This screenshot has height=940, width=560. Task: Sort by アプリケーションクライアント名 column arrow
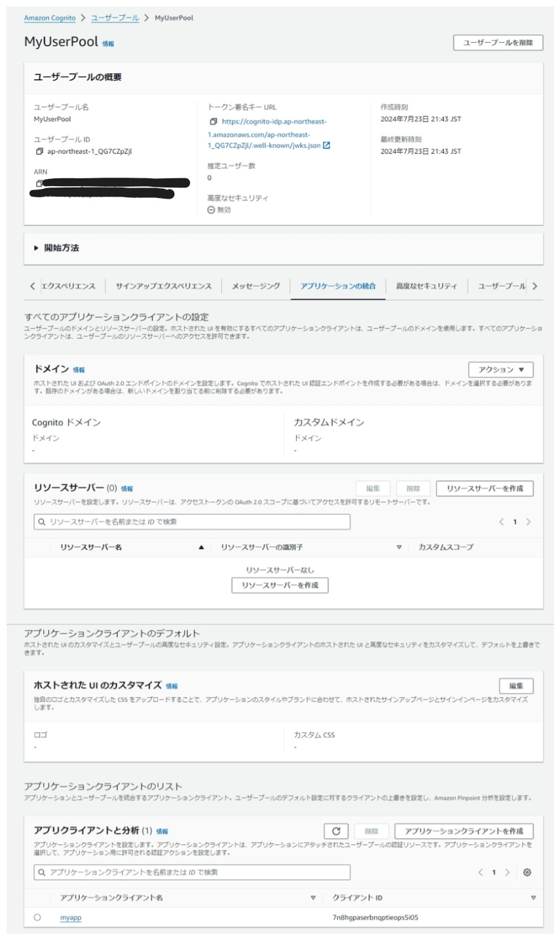(x=313, y=897)
